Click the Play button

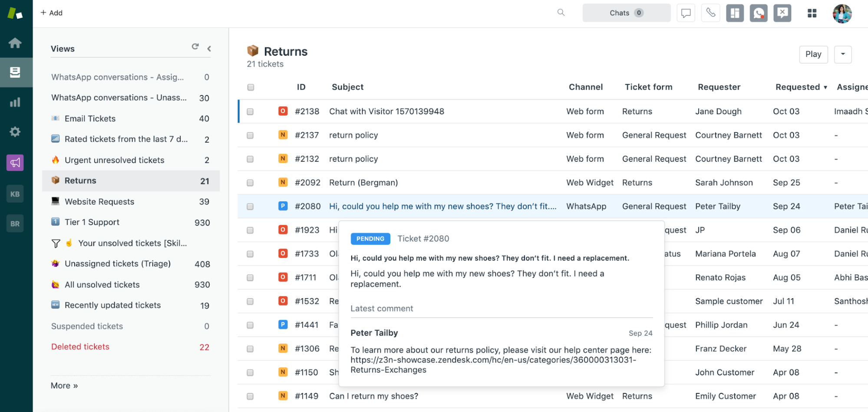(x=813, y=54)
